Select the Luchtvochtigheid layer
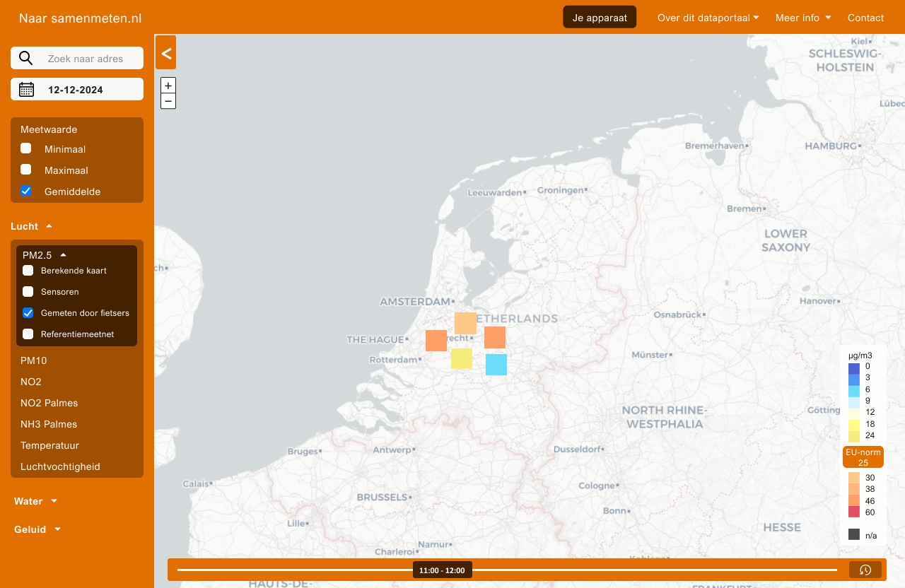This screenshot has height=588, width=905. [60, 466]
